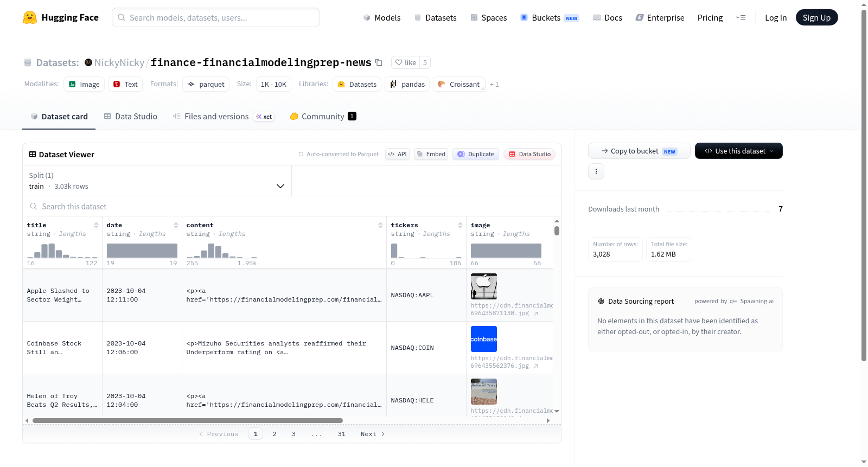This screenshot has height=467, width=868.
Task: Show the +1 more libraries
Action: pos(494,84)
